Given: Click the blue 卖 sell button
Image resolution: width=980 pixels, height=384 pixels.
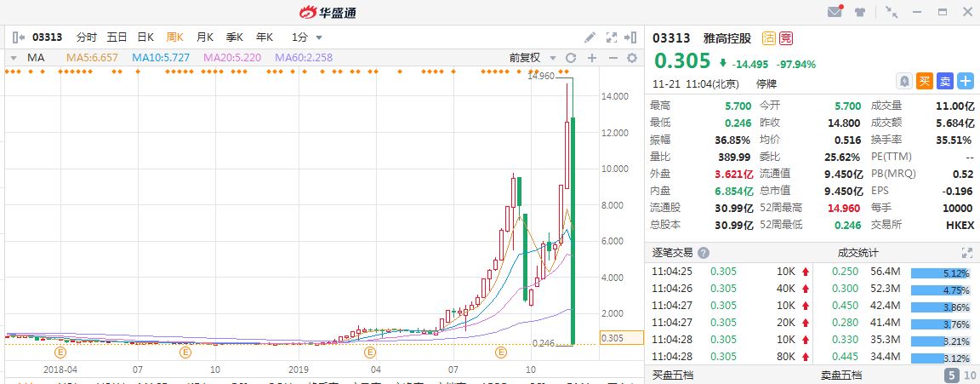Looking at the screenshot, I should 946,81.
